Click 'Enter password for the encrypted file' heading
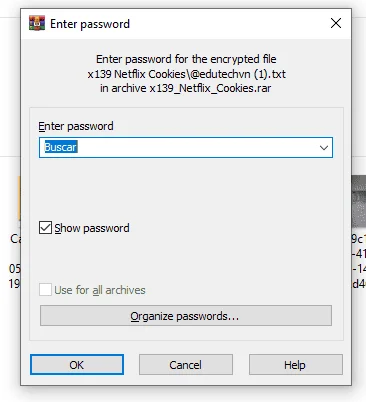The height and width of the screenshot is (402, 366). click(186, 59)
